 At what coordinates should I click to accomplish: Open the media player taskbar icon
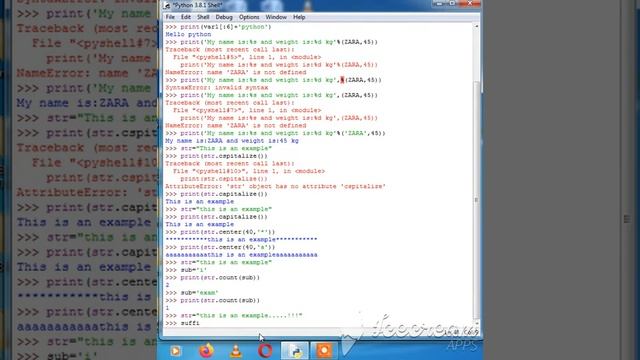pyautogui.click(x=176, y=351)
